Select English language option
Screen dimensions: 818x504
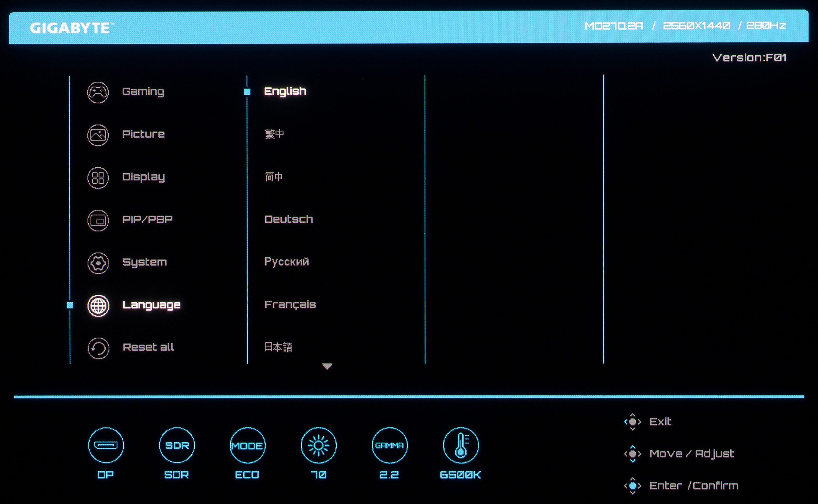(285, 91)
